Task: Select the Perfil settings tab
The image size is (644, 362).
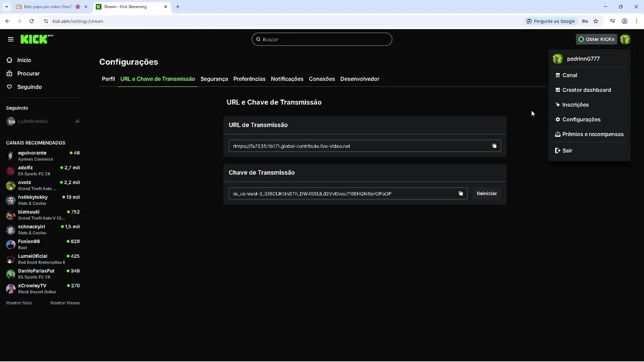Action: pyautogui.click(x=108, y=79)
